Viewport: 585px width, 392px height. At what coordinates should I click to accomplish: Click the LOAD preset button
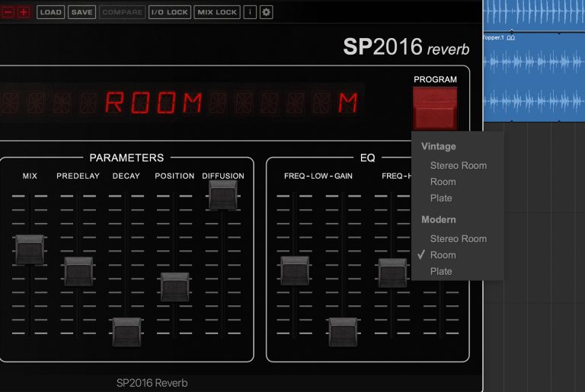[50, 12]
